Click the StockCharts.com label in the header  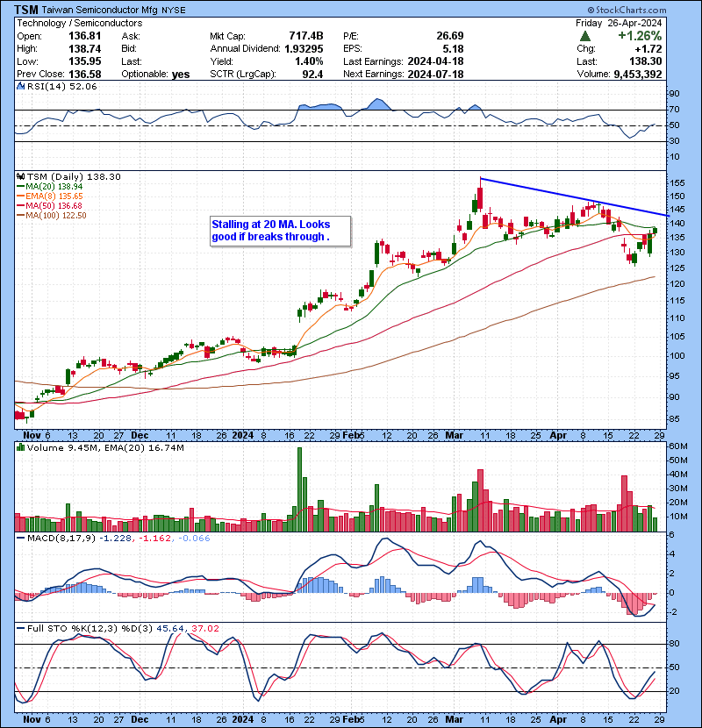coord(627,10)
